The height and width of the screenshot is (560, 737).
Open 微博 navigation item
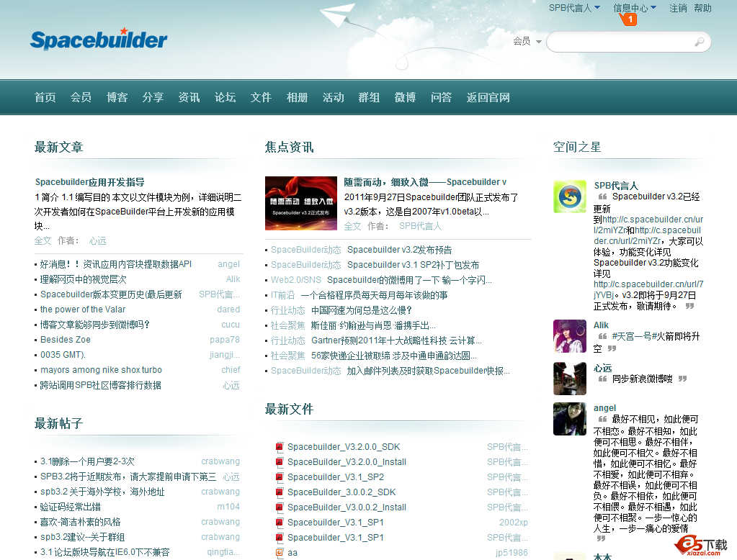click(x=405, y=97)
